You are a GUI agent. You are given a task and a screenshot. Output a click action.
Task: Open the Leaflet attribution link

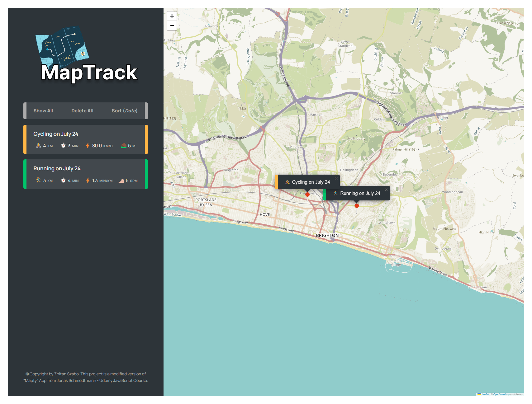(x=485, y=394)
